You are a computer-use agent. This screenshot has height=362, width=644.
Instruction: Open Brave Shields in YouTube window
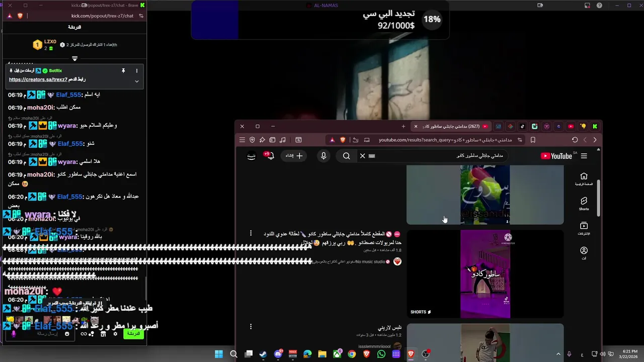pyautogui.click(x=343, y=140)
